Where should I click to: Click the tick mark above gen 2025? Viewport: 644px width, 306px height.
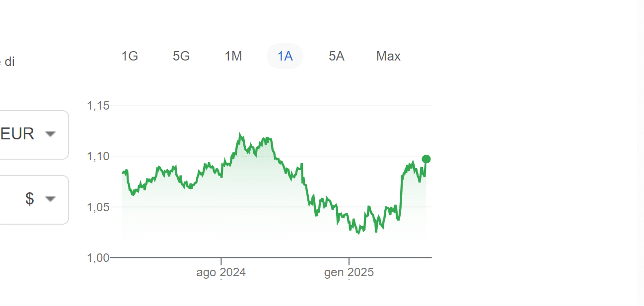(349, 261)
